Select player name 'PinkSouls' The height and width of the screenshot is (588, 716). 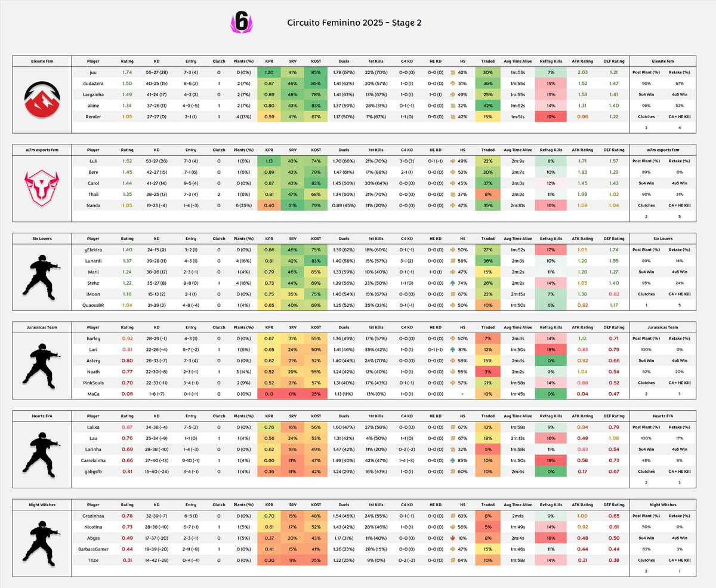92,382
